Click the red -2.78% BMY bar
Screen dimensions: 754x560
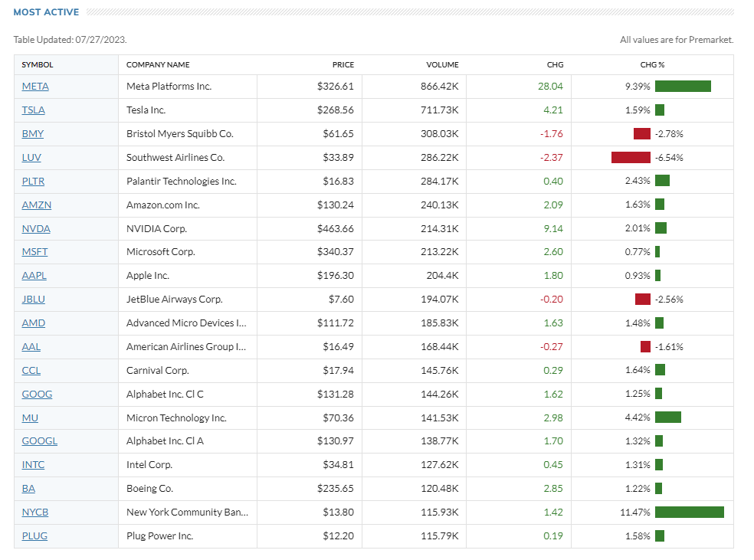[642, 133]
